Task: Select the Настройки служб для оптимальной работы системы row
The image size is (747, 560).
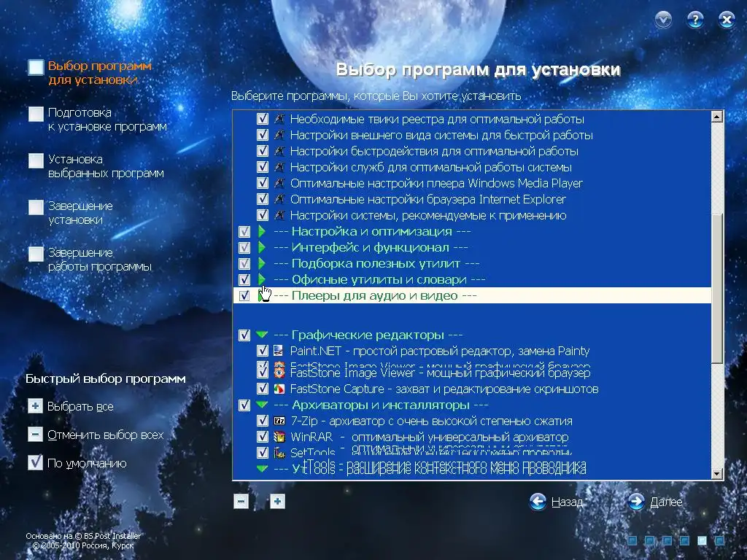Action: (x=472, y=167)
